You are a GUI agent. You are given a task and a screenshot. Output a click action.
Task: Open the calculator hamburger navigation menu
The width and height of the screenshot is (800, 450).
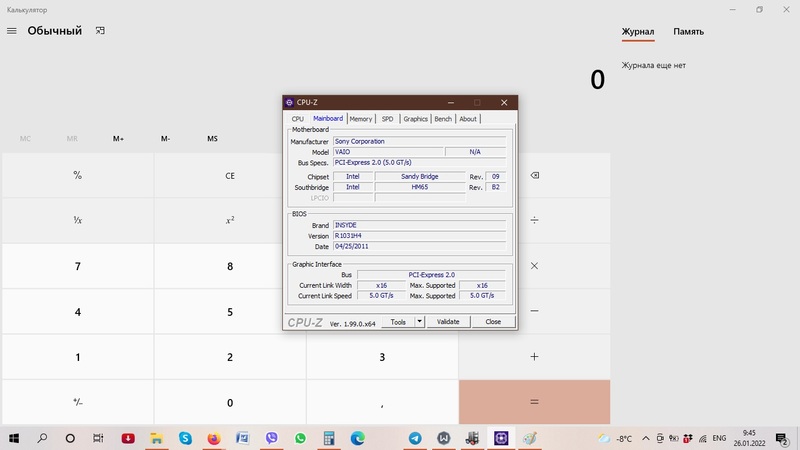pyautogui.click(x=12, y=31)
